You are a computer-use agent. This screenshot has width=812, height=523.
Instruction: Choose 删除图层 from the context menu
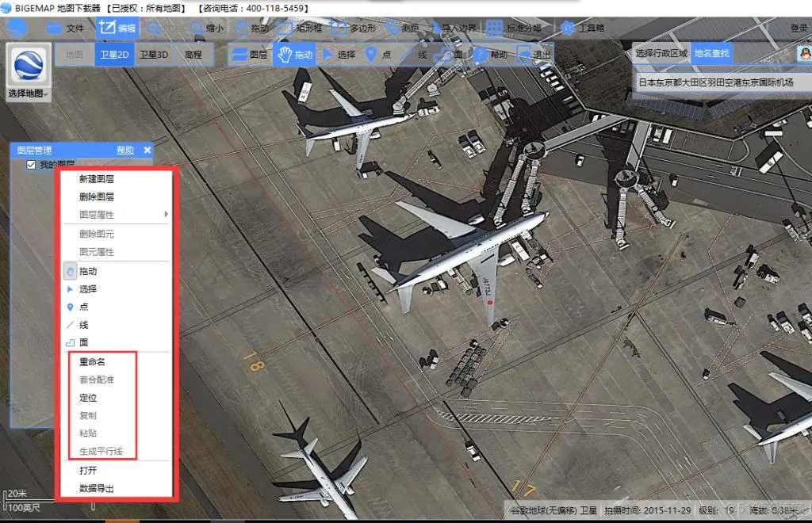coord(117,197)
